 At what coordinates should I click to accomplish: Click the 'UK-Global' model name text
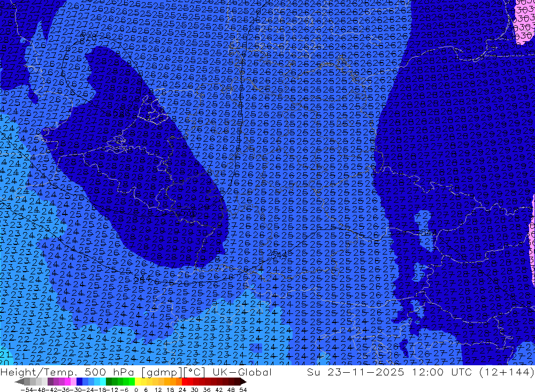pyautogui.click(x=242, y=372)
